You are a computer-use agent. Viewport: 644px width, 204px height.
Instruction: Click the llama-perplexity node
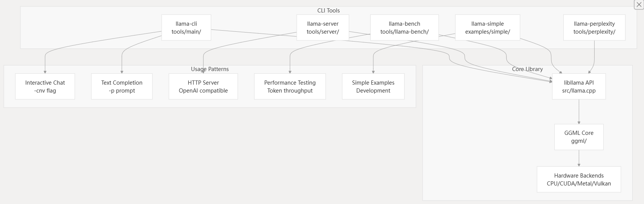click(x=594, y=28)
